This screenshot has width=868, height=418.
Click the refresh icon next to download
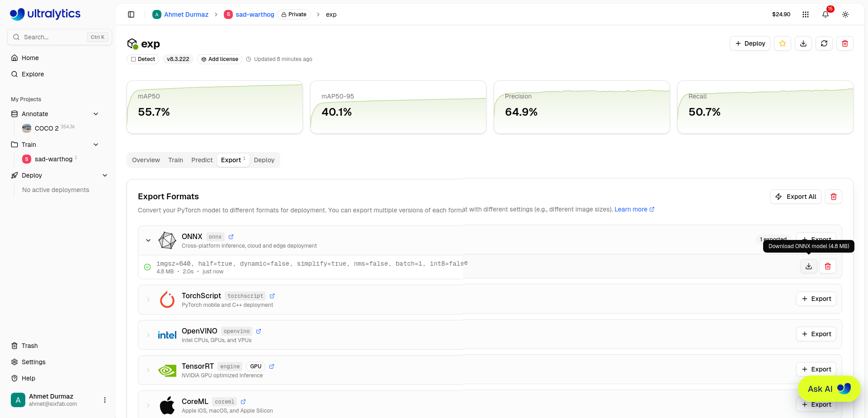(824, 43)
